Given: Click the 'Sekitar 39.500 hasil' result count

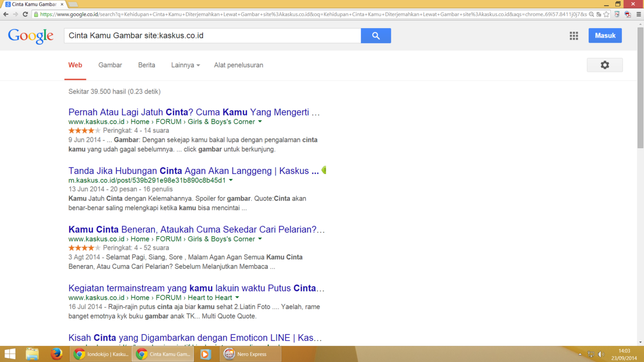Looking at the screenshot, I should [114, 92].
